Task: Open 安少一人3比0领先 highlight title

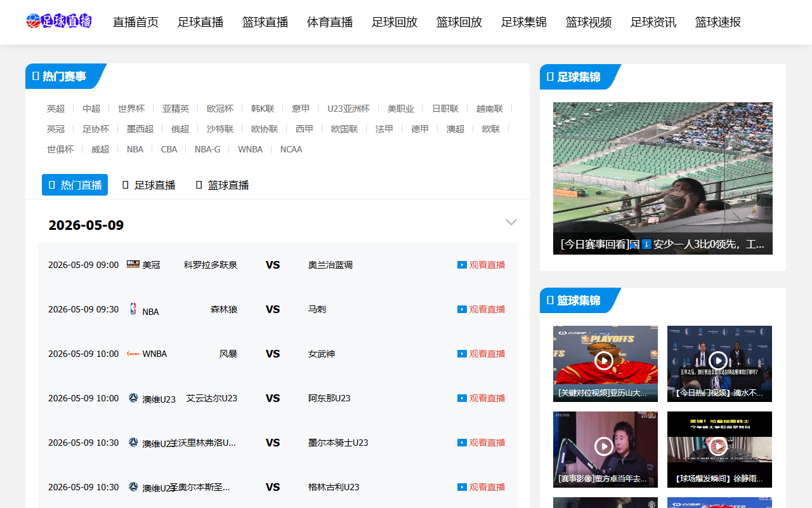Action: point(663,244)
